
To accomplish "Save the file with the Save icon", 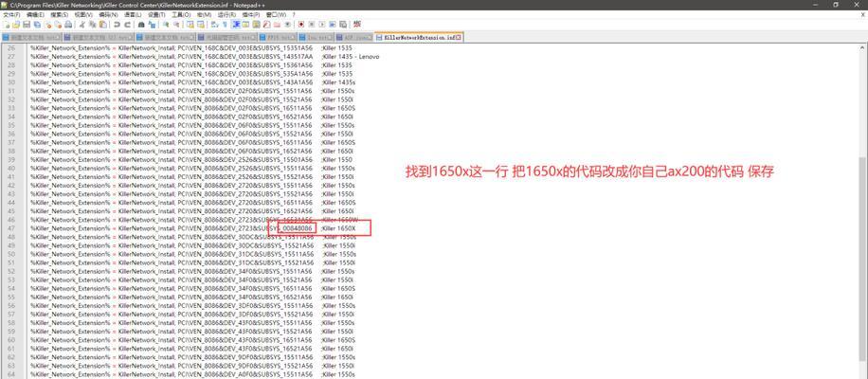I will pos(27,25).
